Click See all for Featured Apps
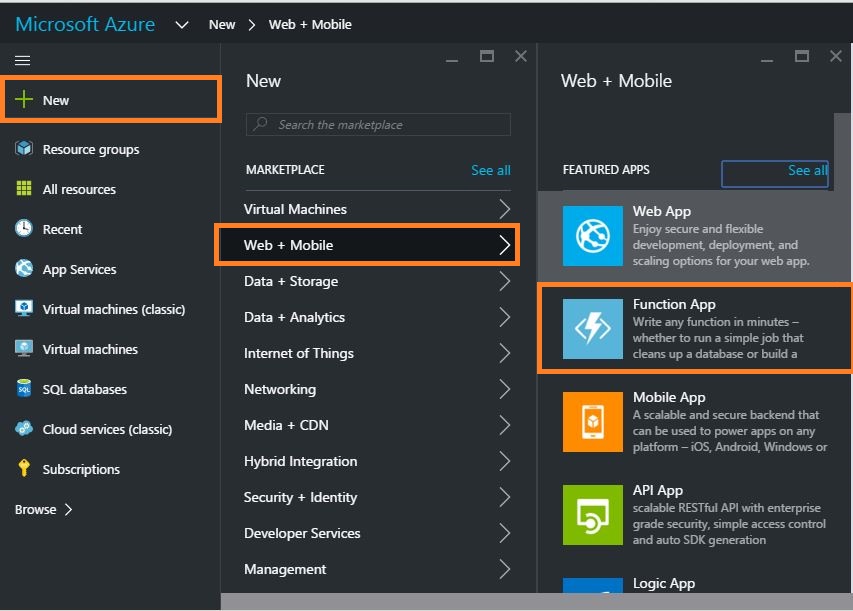This screenshot has height=611, width=853. tap(806, 171)
